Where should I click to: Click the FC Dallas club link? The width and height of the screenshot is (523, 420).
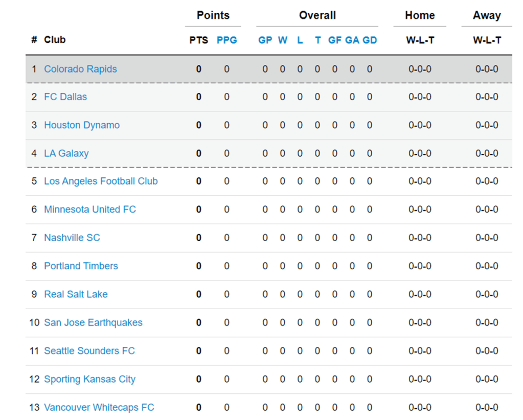tap(65, 97)
